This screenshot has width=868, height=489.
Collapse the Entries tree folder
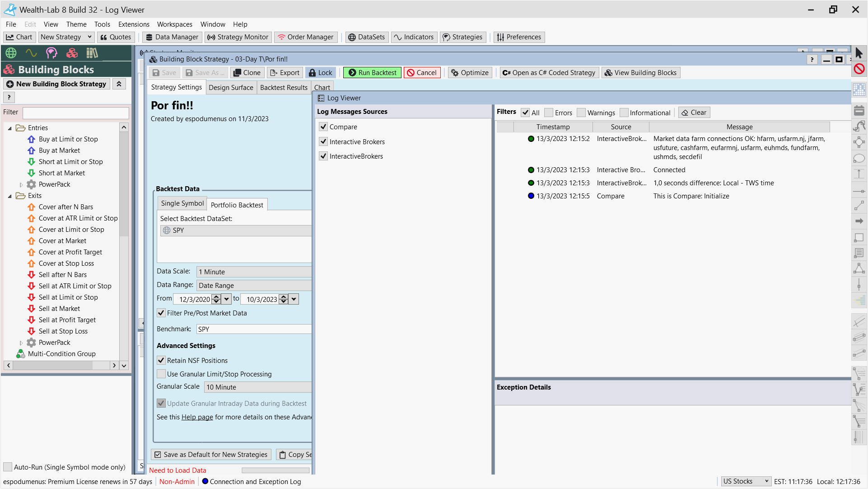[x=9, y=128]
